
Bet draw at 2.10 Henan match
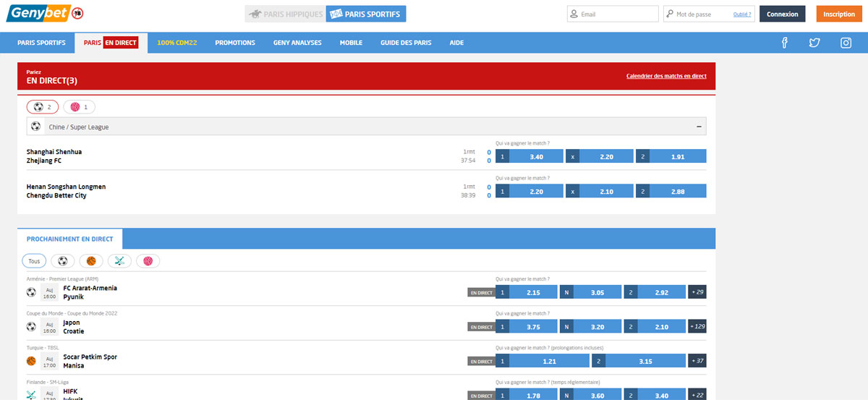pyautogui.click(x=600, y=191)
